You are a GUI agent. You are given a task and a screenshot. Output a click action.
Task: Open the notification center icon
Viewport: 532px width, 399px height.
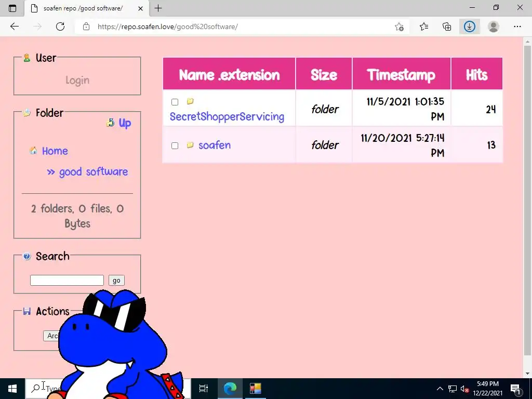[515, 389]
